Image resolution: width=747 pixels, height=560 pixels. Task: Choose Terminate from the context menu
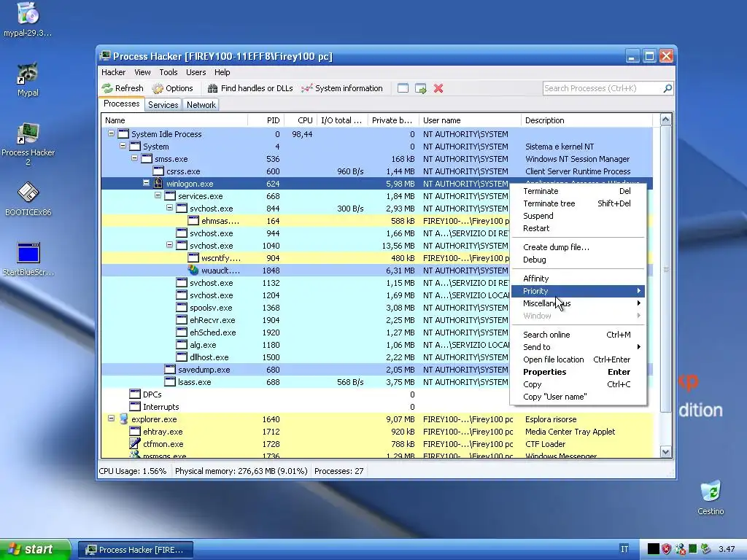578,191
